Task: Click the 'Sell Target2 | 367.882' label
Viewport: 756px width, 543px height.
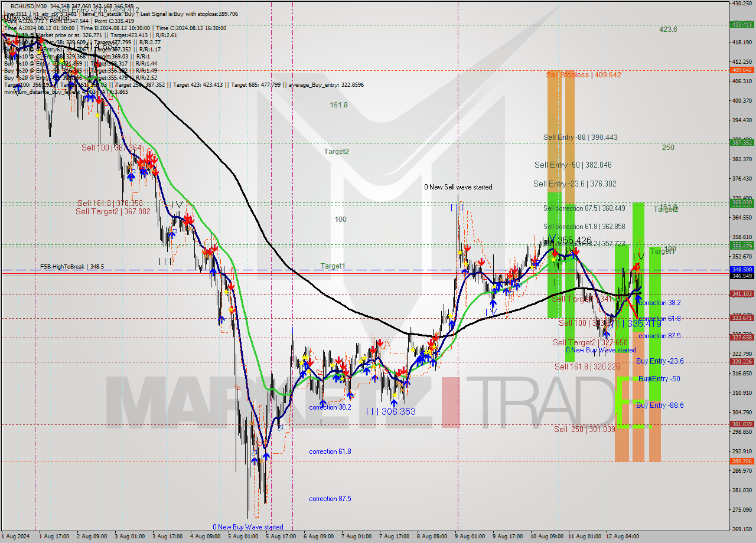Action: click(x=113, y=211)
